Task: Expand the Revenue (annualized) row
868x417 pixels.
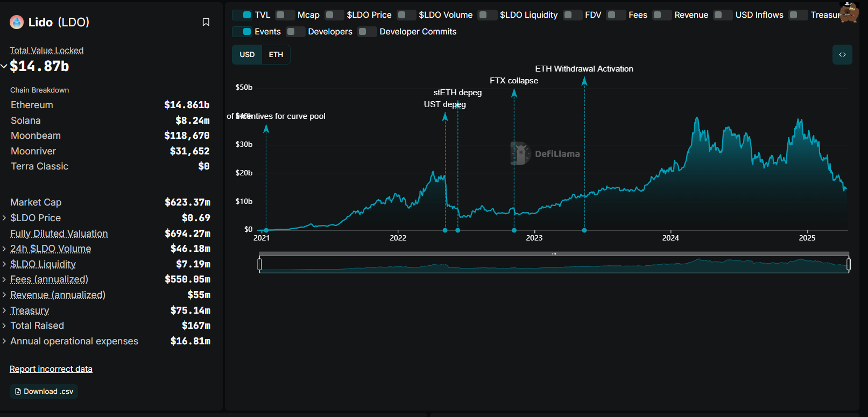Action: pyautogui.click(x=4, y=295)
